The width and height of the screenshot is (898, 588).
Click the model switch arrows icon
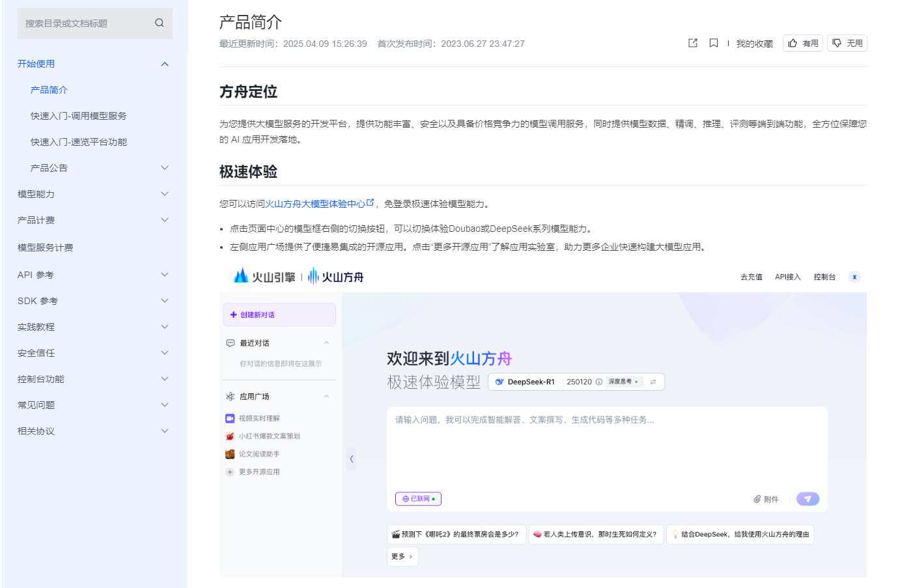click(x=652, y=382)
